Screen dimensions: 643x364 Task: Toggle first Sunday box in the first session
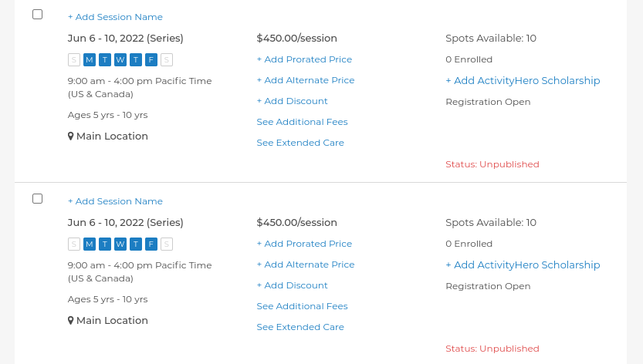coord(74,60)
